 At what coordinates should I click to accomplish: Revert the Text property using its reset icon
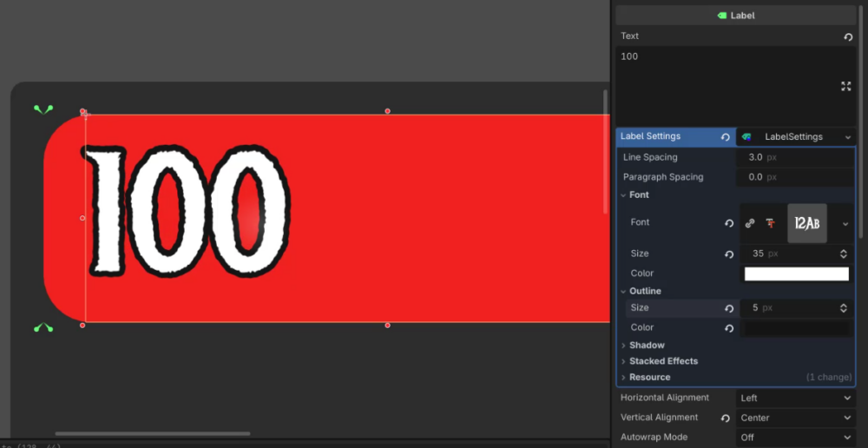[x=848, y=37]
